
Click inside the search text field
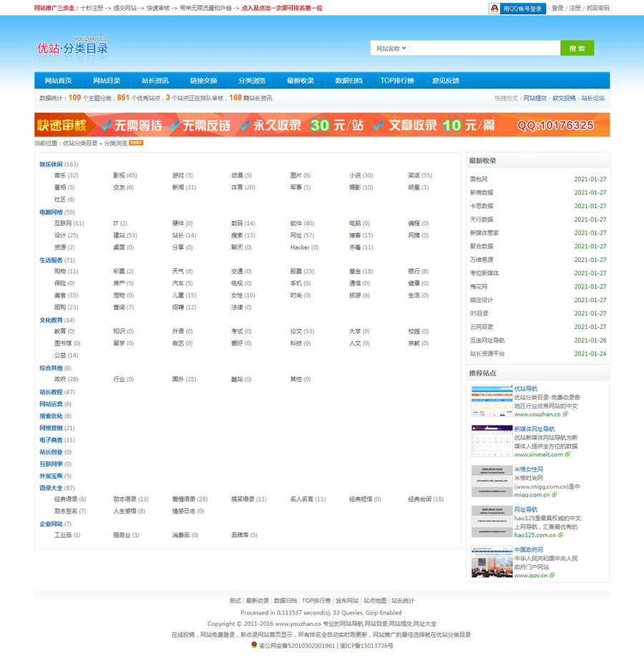(x=484, y=49)
